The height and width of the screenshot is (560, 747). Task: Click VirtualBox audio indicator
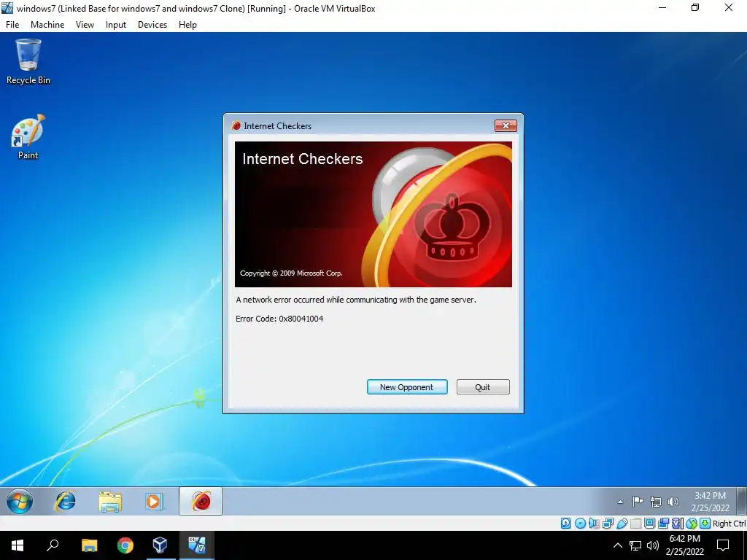coord(594,524)
